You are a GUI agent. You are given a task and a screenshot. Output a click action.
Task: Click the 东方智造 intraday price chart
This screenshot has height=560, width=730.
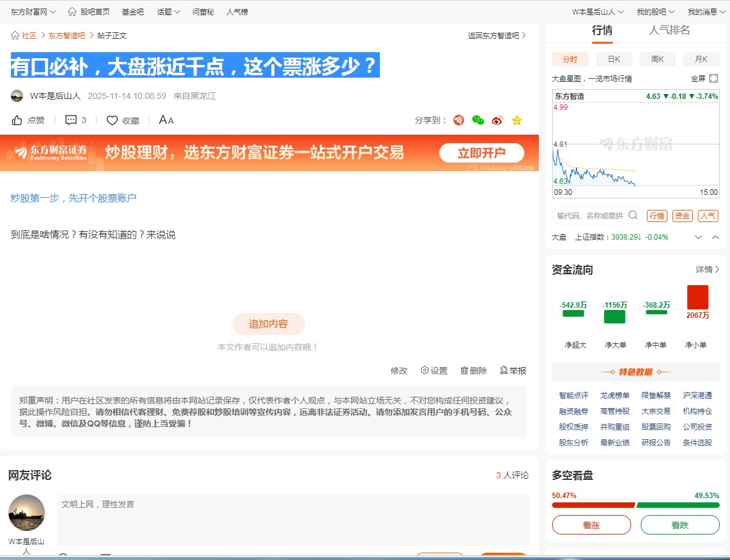pyautogui.click(x=635, y=144)
